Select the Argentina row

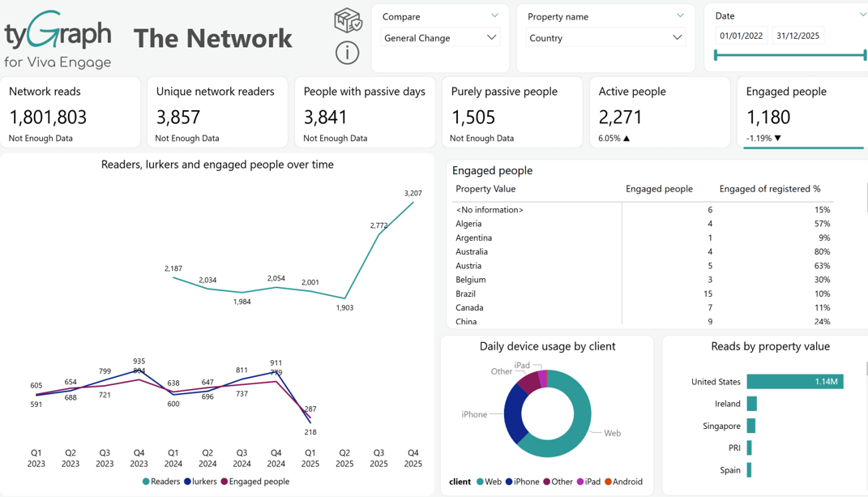point(643,238)
